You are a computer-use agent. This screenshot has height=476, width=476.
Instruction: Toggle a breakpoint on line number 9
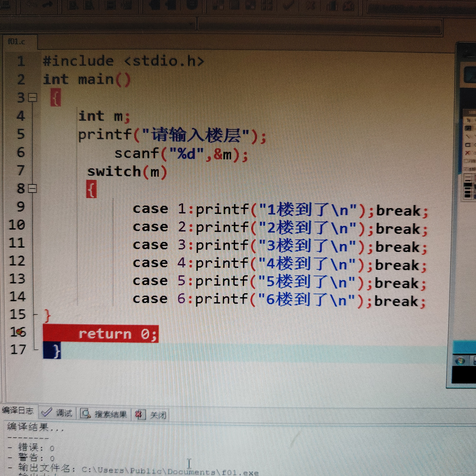(x=21, y=206)
